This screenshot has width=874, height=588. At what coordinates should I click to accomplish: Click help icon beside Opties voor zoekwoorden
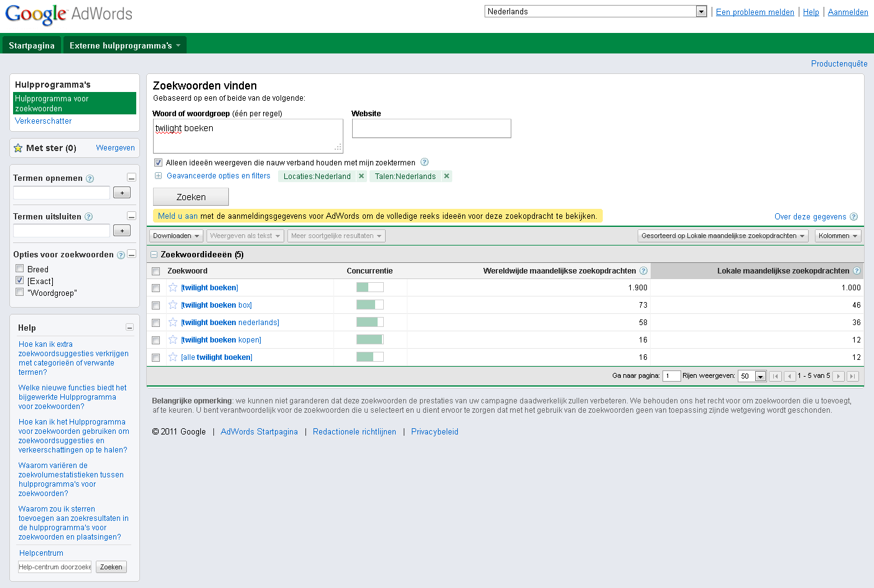121,255
